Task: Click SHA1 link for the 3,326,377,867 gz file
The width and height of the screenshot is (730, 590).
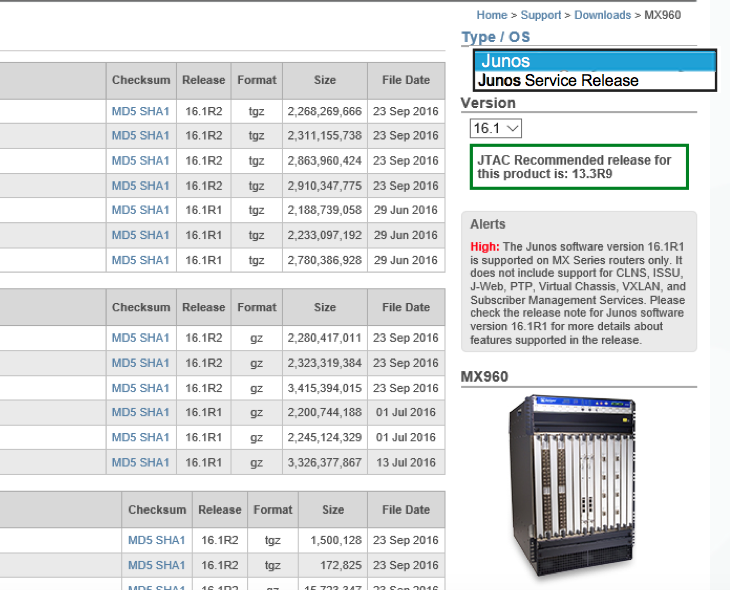Action: 155,462
